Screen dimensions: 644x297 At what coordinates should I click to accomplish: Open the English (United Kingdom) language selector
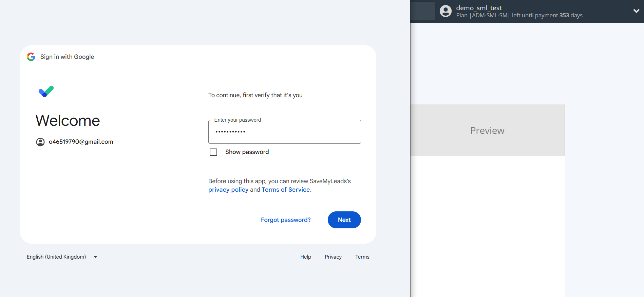57,257
